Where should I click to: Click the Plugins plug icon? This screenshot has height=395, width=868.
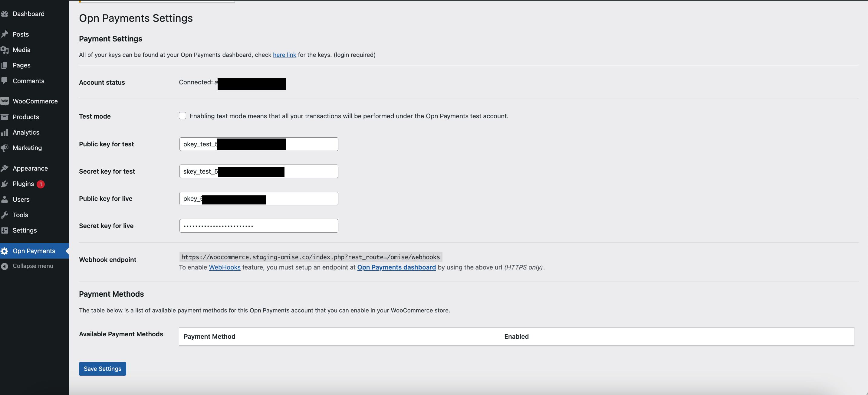(x=5, y=184)
